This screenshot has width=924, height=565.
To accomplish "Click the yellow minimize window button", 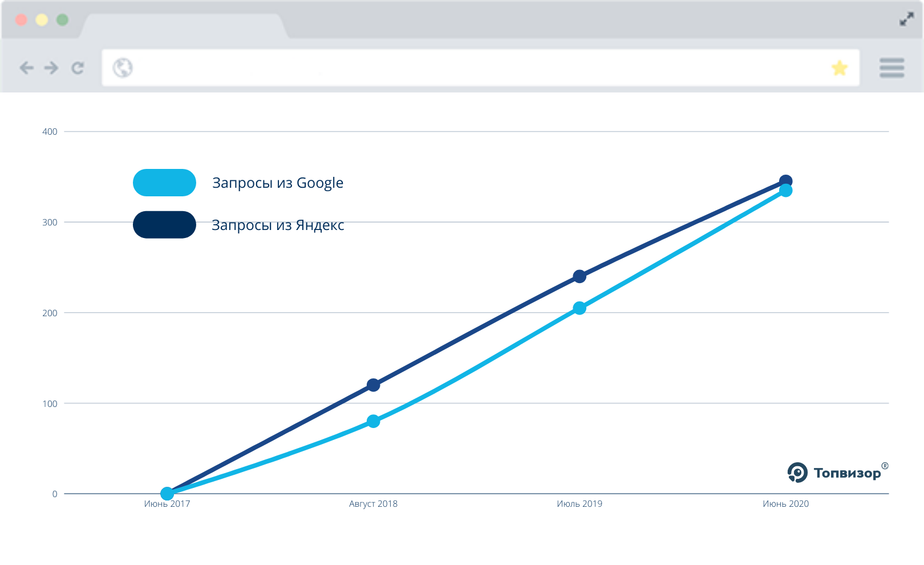I will pyautogui.click(x=42, y=20).
